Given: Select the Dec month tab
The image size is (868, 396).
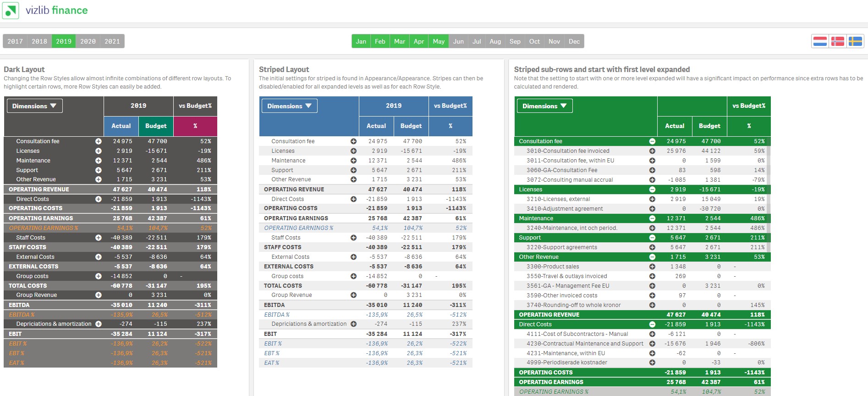Looking at the screenshot, I should pyautogui.click(x=574, y=41).
